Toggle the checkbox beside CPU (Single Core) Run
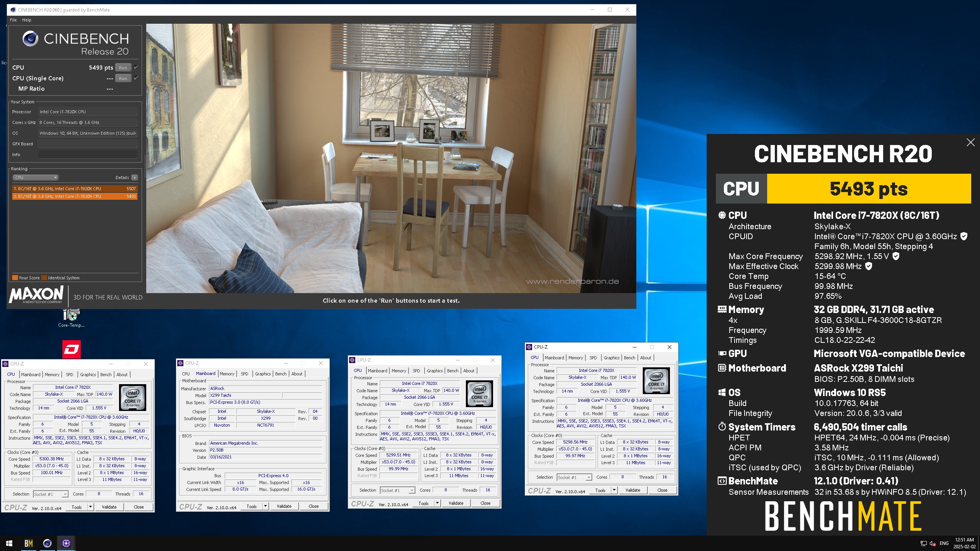 point(136,78)
